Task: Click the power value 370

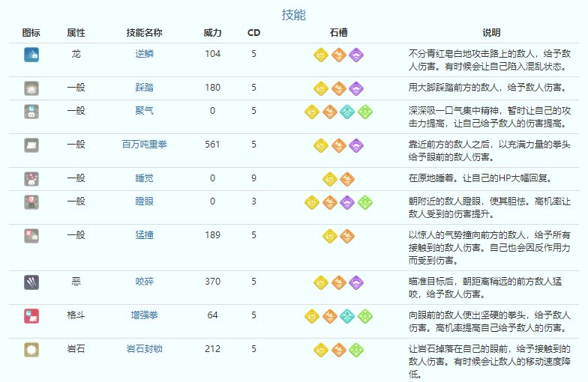Action: (213, 282)
